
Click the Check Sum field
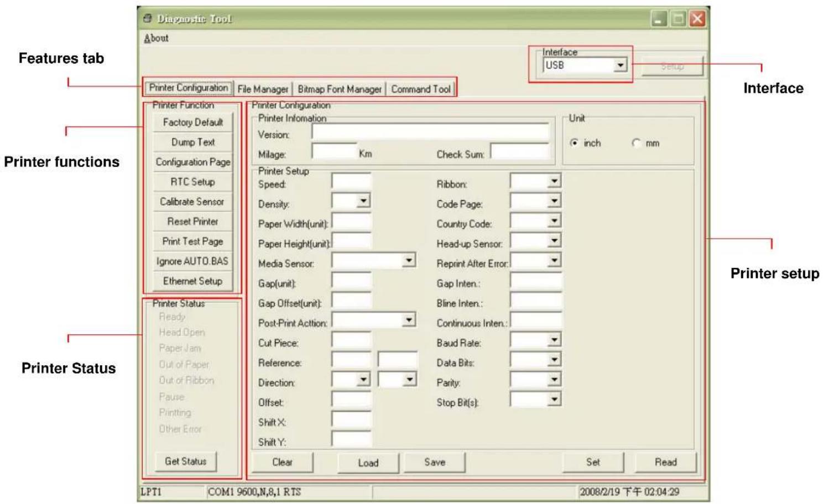520,151
